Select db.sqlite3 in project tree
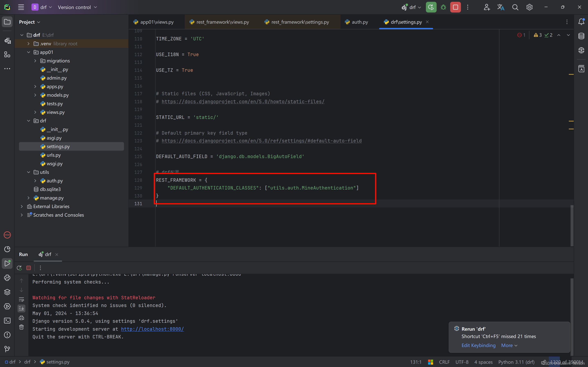The height and width of the screenshot is (367, 588). pos(50,189)
